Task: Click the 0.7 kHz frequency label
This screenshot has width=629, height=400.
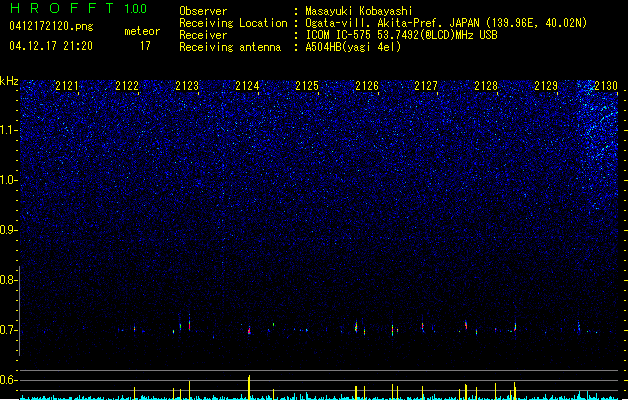Action: [9, 330]
